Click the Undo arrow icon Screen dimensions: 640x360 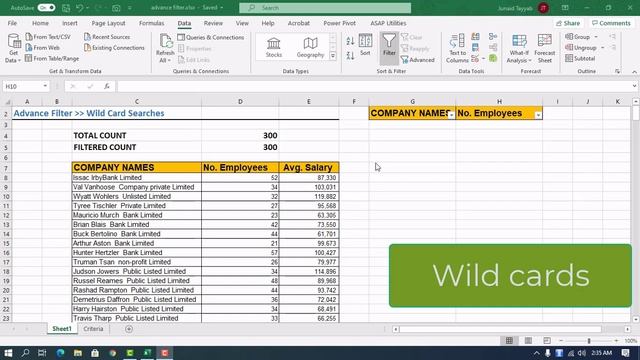80,8
